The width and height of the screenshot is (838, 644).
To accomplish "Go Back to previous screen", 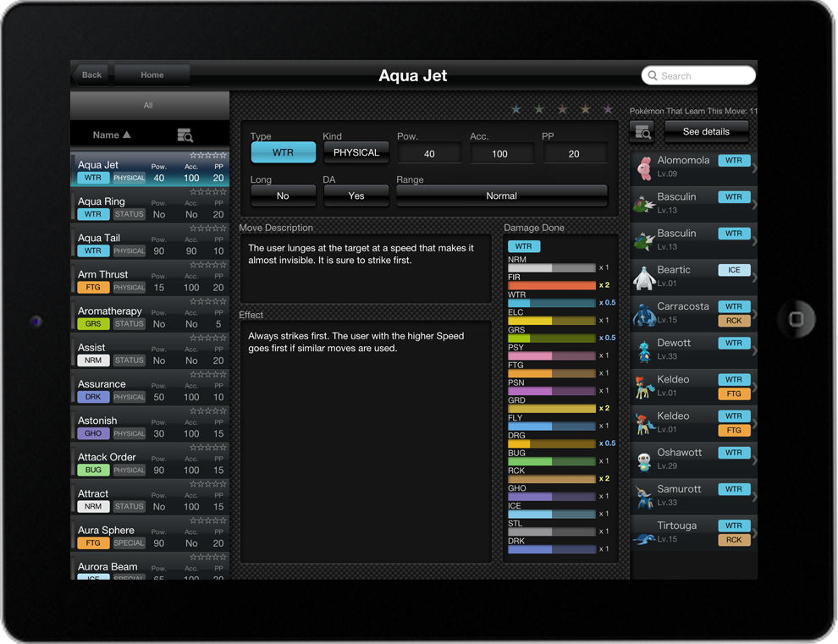I will pyautogui.click(x=91, y=74).
